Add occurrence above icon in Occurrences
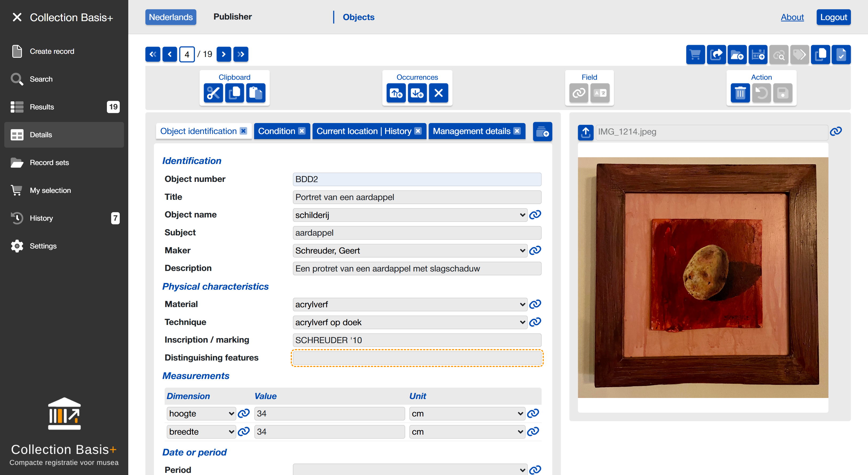The image size is (868, 475). [x=396, y=93]
